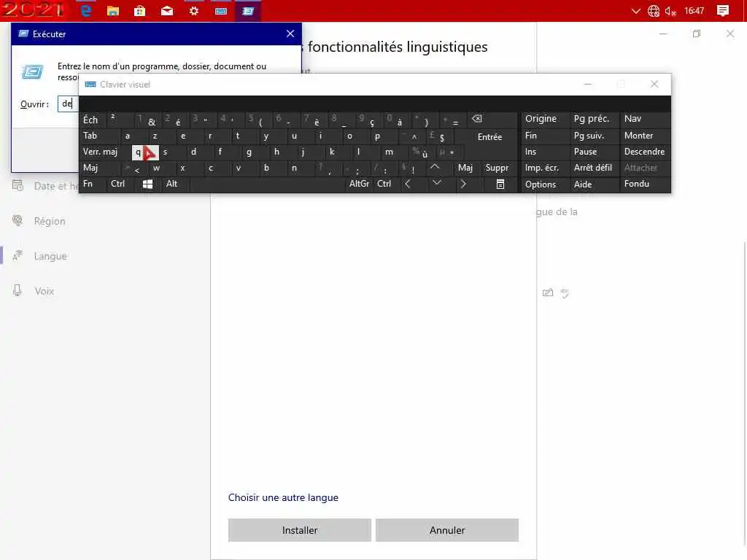
Task: Open Microsoft Store taskbar icon
Action: point(139,11)
